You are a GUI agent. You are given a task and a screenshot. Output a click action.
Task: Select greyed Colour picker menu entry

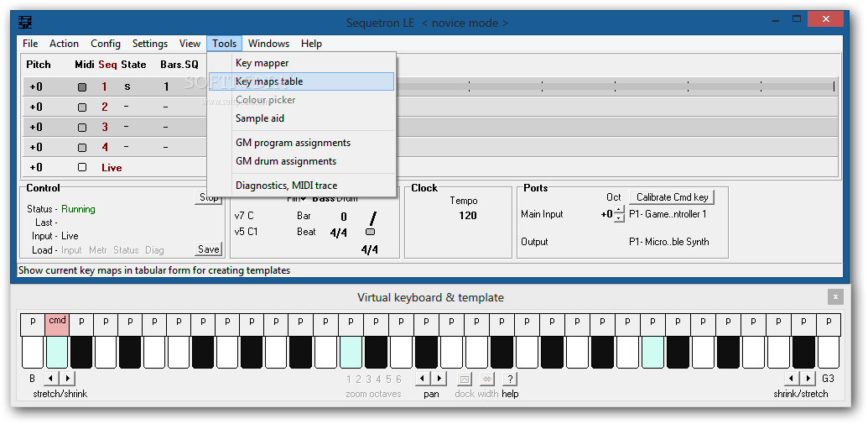tap(302, 100)
